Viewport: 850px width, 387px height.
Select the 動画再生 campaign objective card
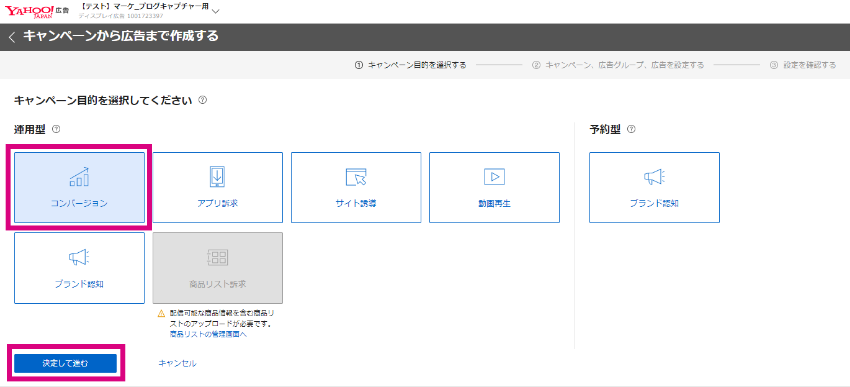tap(494, 187)
